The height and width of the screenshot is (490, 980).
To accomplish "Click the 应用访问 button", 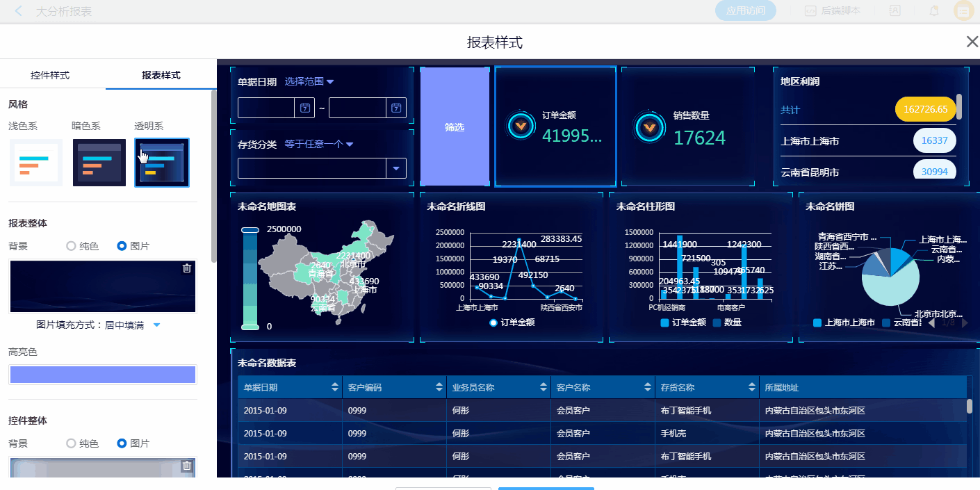I will [x=745, y=10].
